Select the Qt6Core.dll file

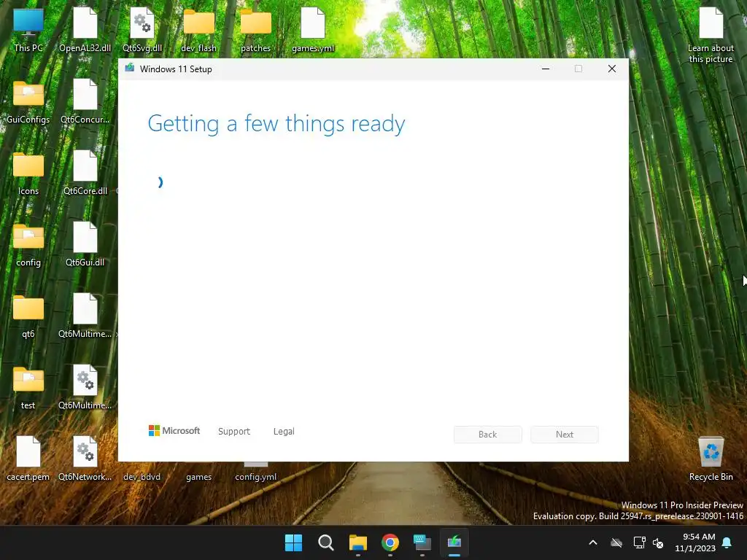pyautogui.click(x=85, y=172)
